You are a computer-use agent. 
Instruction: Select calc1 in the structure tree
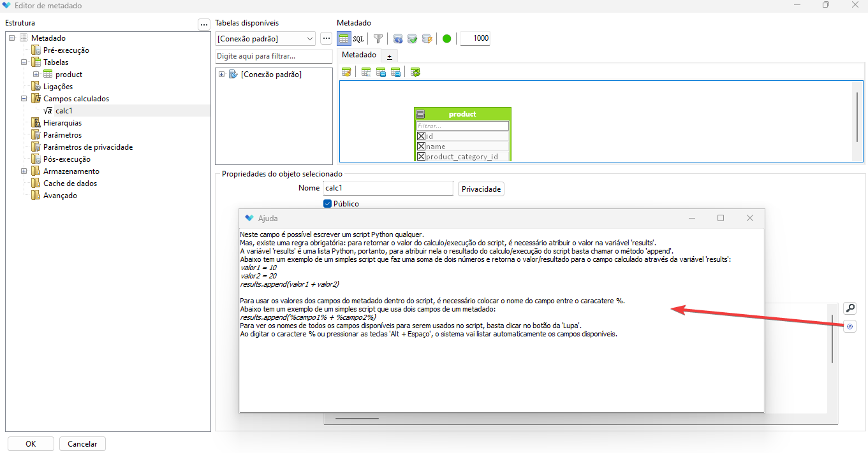64,111
